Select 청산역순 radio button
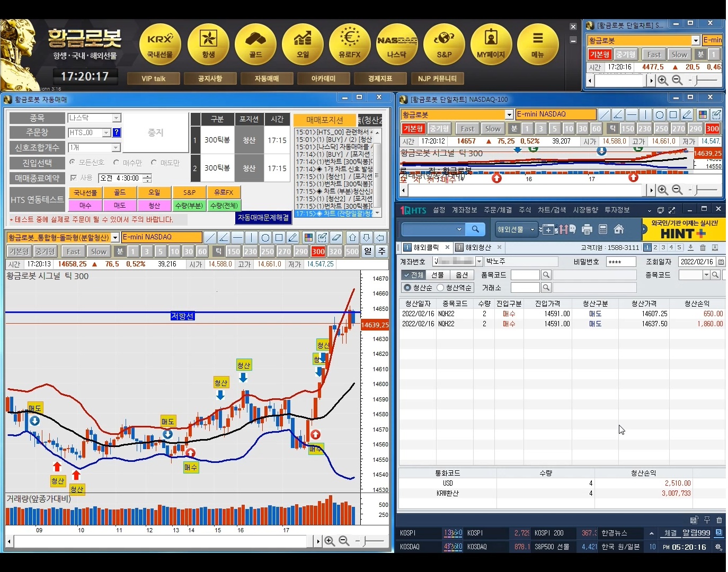 (x=440, y=288)
